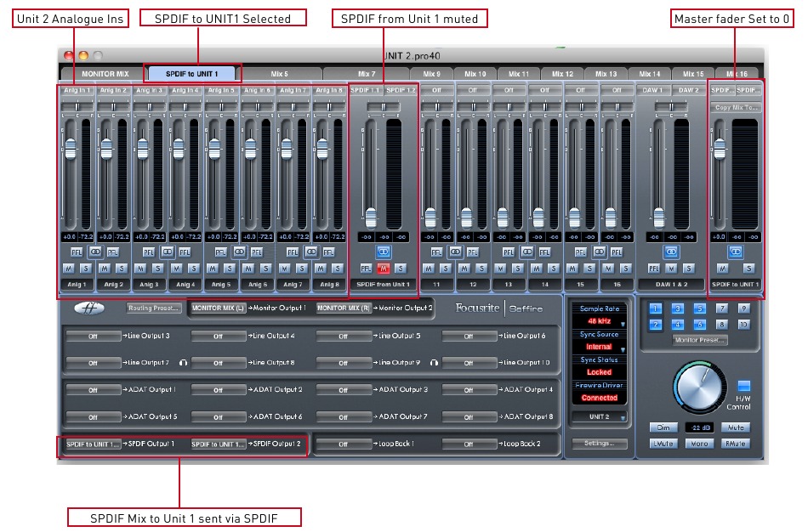
Task: Click the Monitor Preset button
Action: click(x=699, y=340)
